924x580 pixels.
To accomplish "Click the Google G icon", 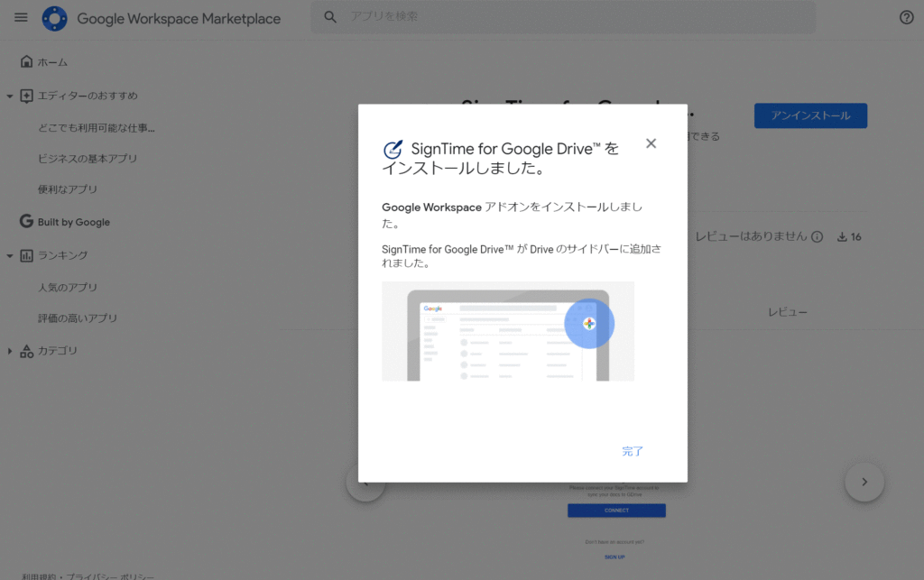I will pos(26,221).
